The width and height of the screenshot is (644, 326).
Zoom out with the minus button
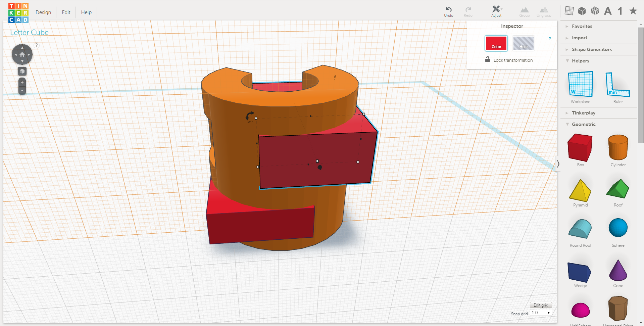22,91
